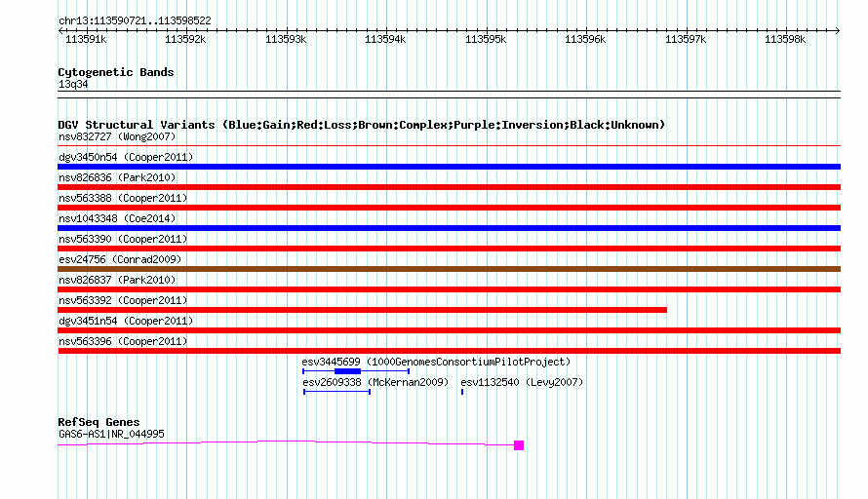Select variant label esv24756 (Conrad2009)
868x499 pixels.
[120, 259]
